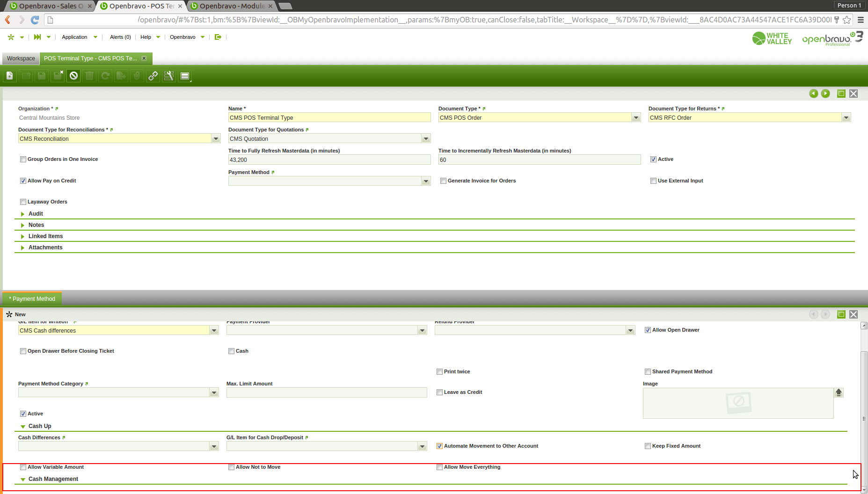This screenshot has width=868, height=494.
Task: Click the green logout arrow icon
Action: 218,37
